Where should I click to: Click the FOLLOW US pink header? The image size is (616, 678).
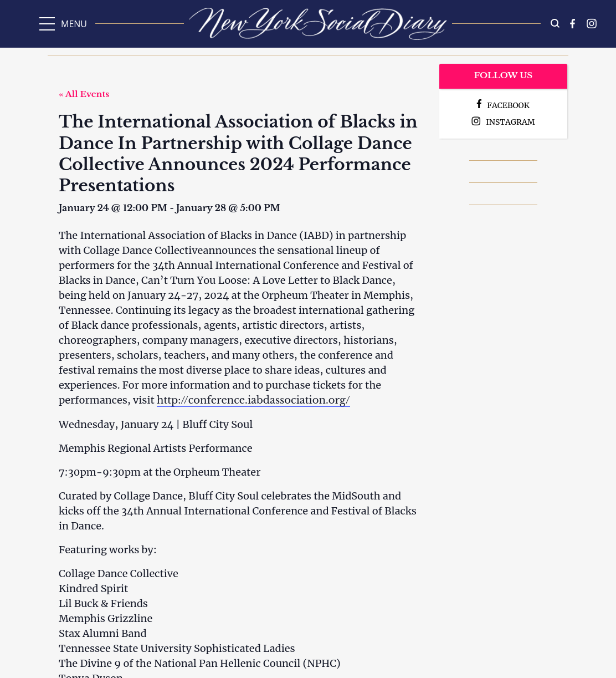[x=503, y=76]
